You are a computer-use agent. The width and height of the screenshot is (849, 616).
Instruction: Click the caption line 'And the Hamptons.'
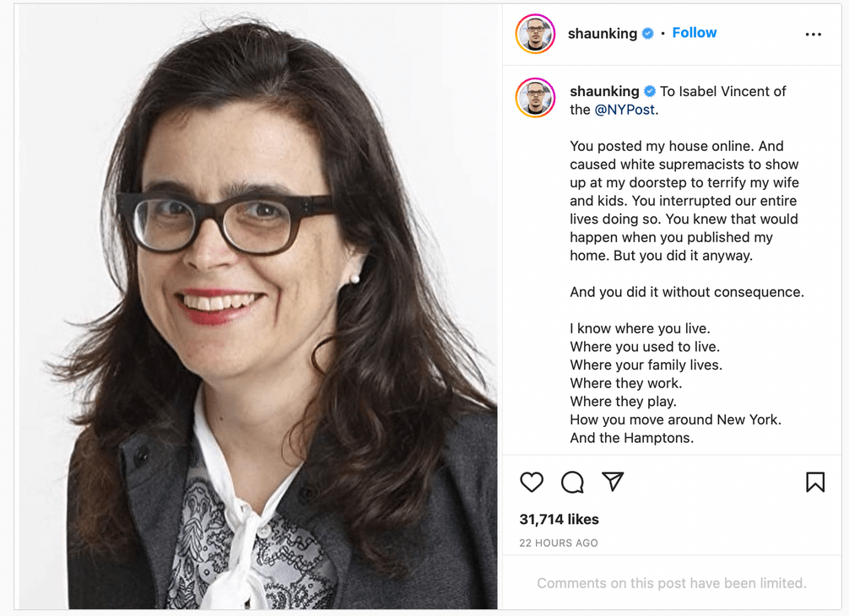631,438
